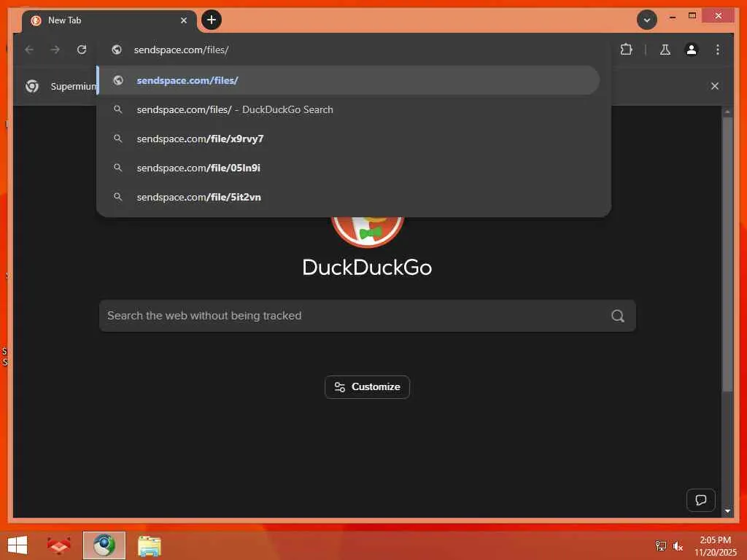Open the feedback chat bubble icon

700,500
